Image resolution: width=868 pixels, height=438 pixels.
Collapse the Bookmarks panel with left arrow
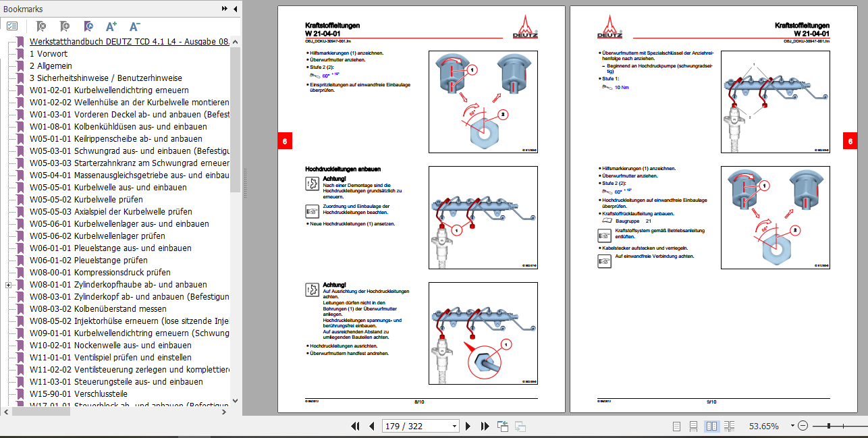pos(234,9)
